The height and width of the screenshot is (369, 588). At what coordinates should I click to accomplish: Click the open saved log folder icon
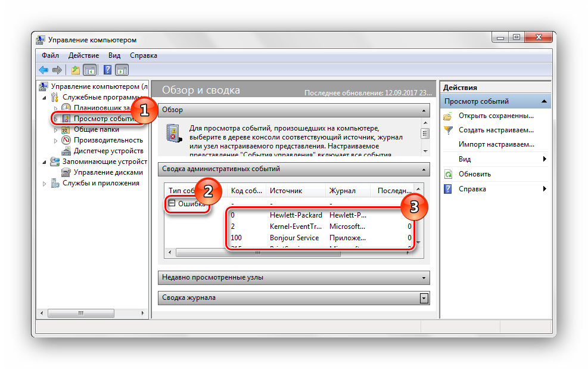tap(448, 116)
